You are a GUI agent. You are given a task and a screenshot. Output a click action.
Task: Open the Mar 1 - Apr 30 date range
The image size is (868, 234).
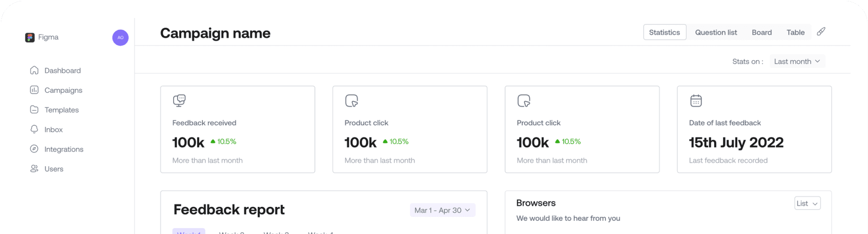pyautogui.click(x=442, y=210)
